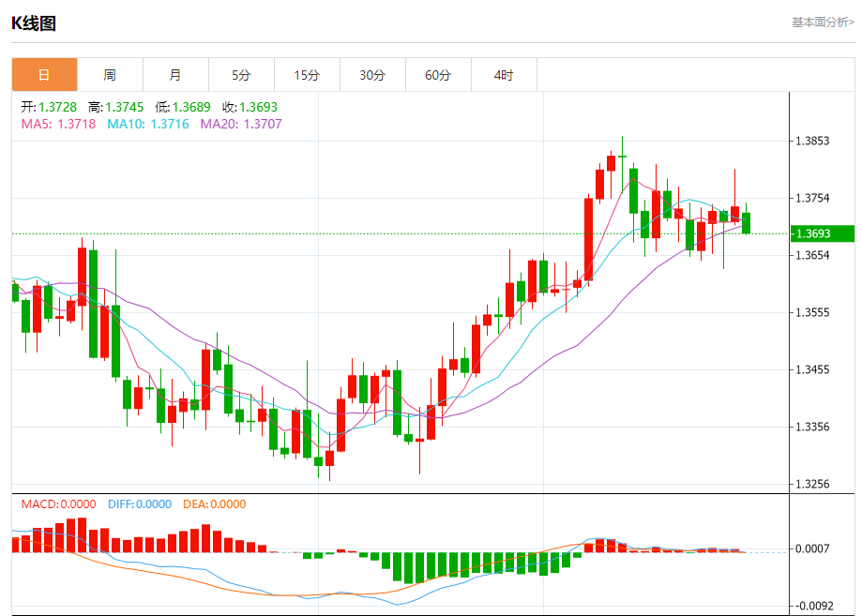862x616 pixels.
Task: Click the MA10: 1.3716 label
Action: [148, 124]
